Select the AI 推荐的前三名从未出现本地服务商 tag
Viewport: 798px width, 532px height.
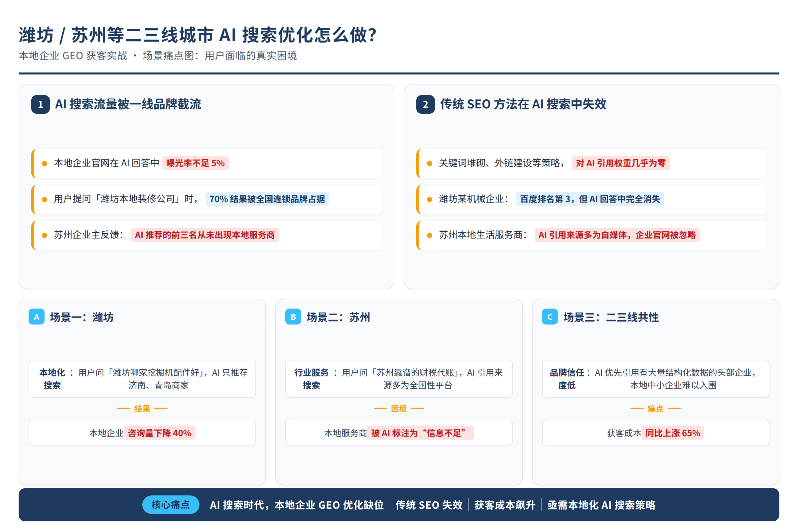tap(205, 235)
